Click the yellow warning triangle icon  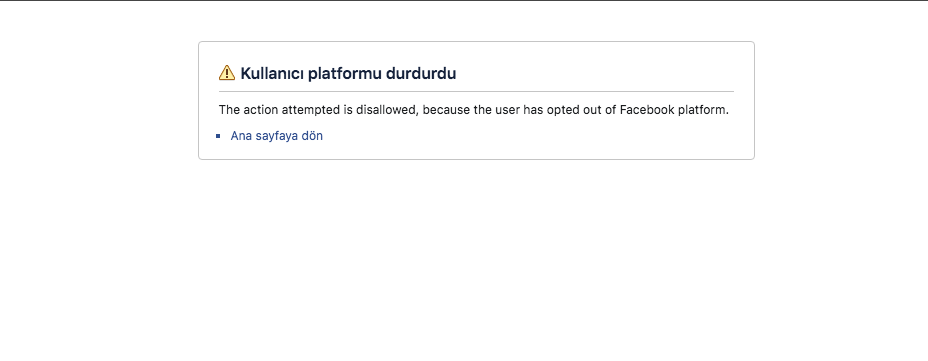tap(227, 73)
